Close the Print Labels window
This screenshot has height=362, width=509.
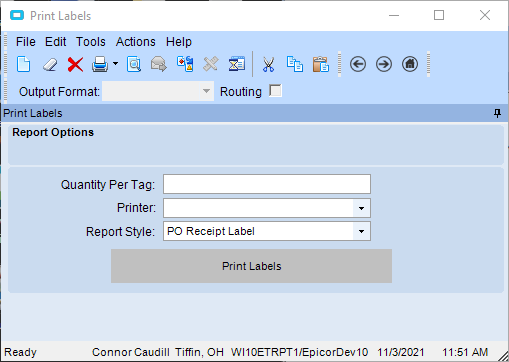point(485,15)
